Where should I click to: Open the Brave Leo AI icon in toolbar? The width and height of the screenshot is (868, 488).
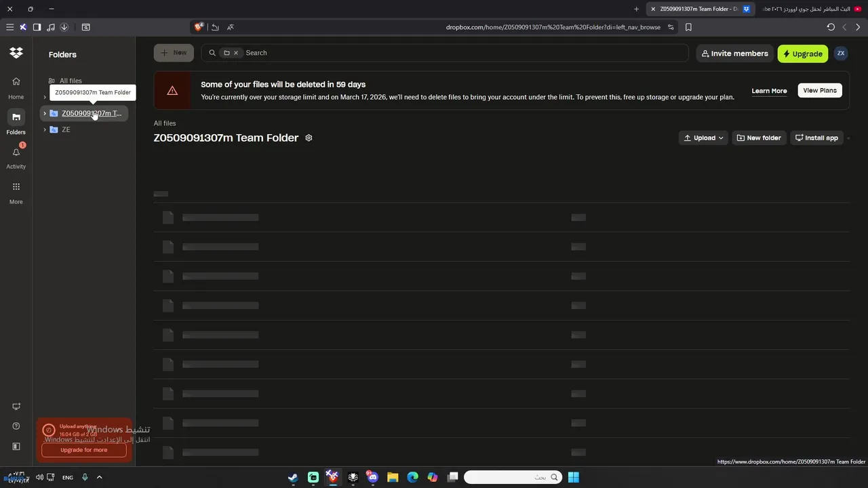tap(23, 27)
